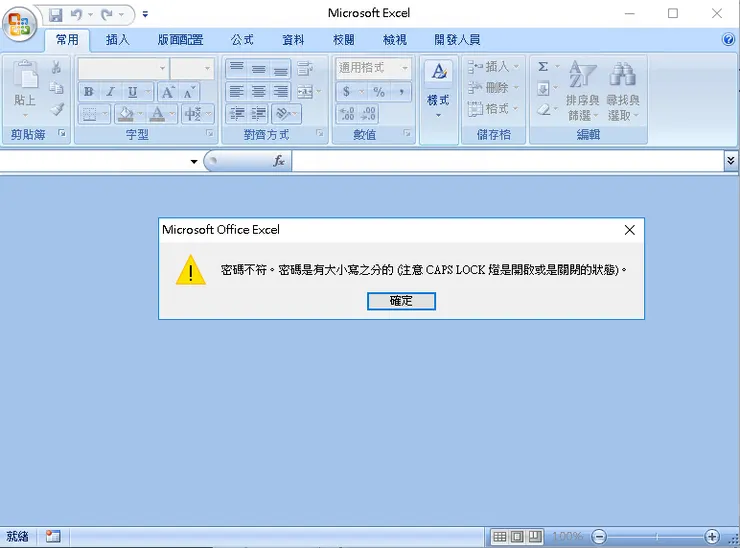Click the Fill down icon in editing group
The height and width of the screenshot is (548, 740).
pos(543,88)
